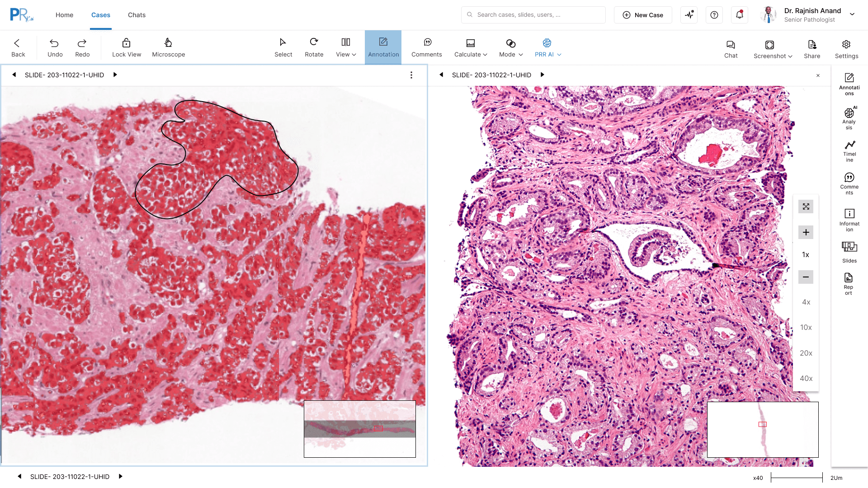Open the help question mark icon
Image resolution: width=868 pixels, height=488 pixels.
(x=714, y=15)
